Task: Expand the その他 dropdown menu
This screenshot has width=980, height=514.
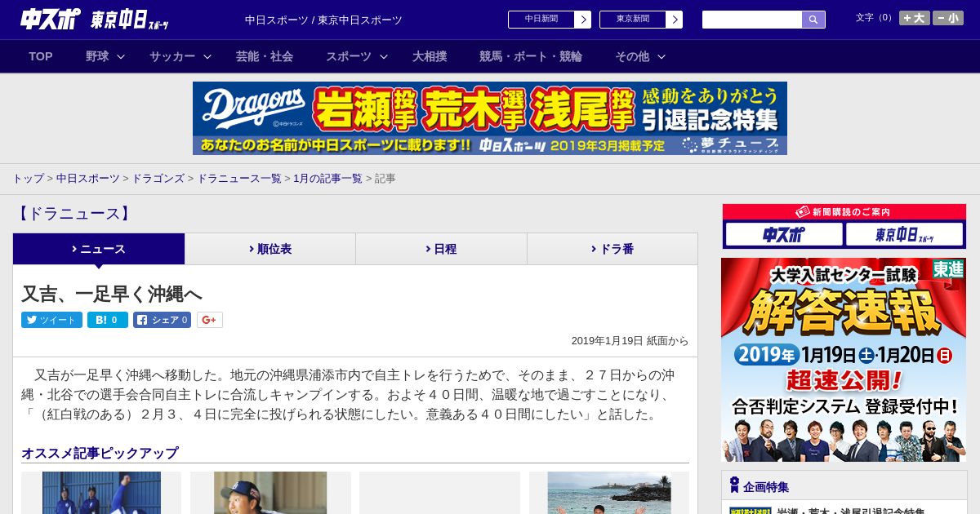Action: tap(640, 56)
